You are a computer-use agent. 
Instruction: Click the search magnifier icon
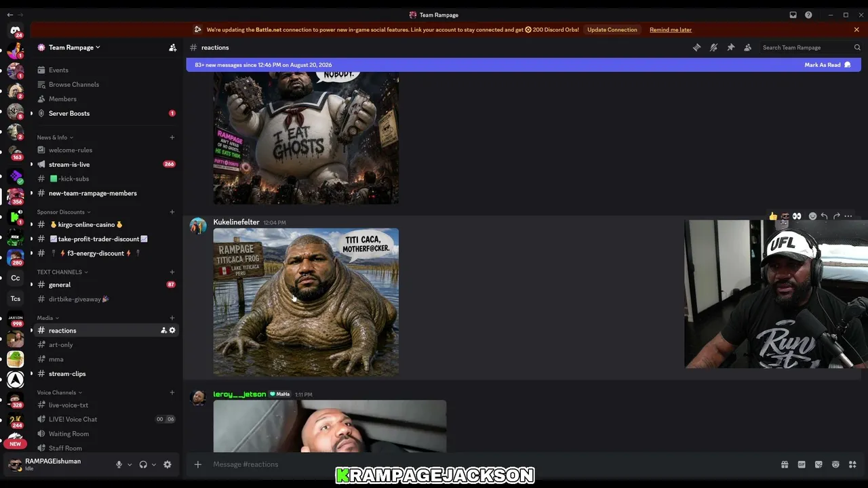click(x=857, y=47)
